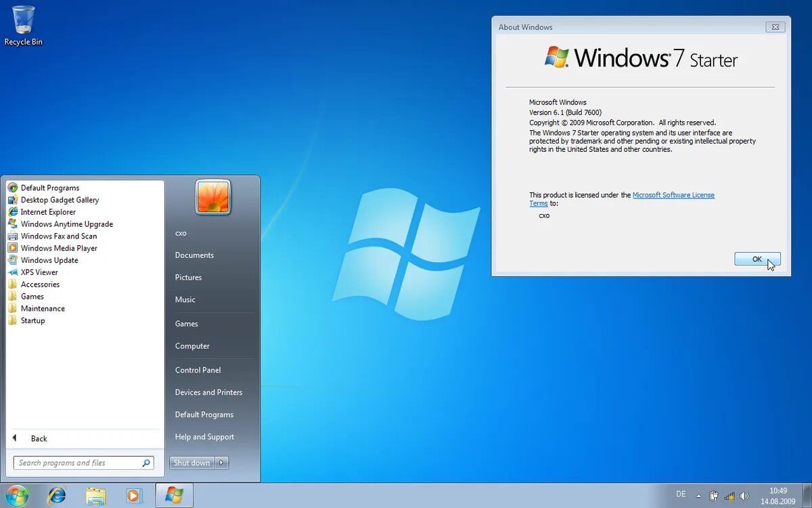The height and width of the screenshot is (508, 812).
Task: Click the volume speaker tray icon
Action: (744, 496)
